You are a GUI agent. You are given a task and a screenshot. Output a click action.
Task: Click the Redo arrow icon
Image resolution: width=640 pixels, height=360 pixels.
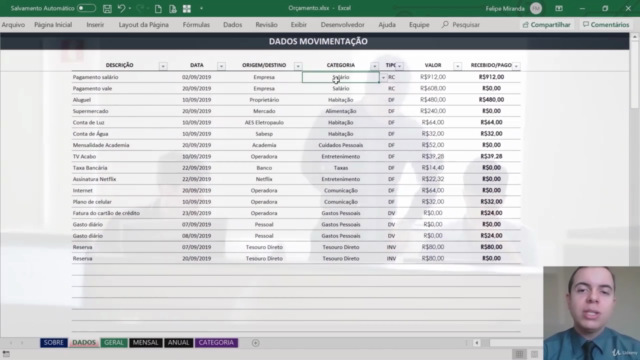140,9
